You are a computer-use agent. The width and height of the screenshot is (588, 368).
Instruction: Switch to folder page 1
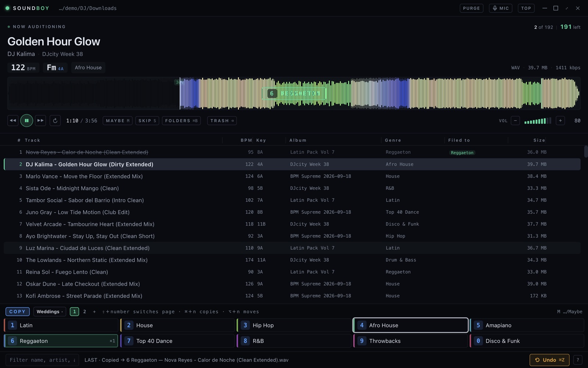click(74, 312)
